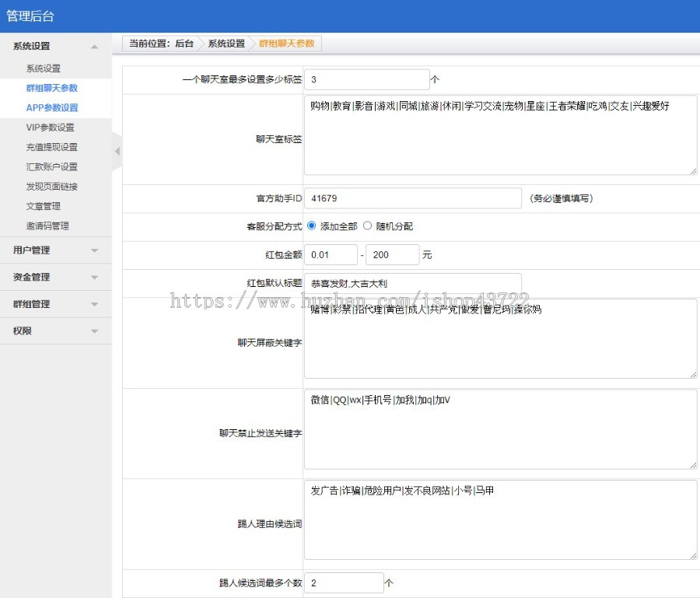Click the 权限 section header
Image resolution: width=700 pixels, height=598 pixels.
click(56, 331)
